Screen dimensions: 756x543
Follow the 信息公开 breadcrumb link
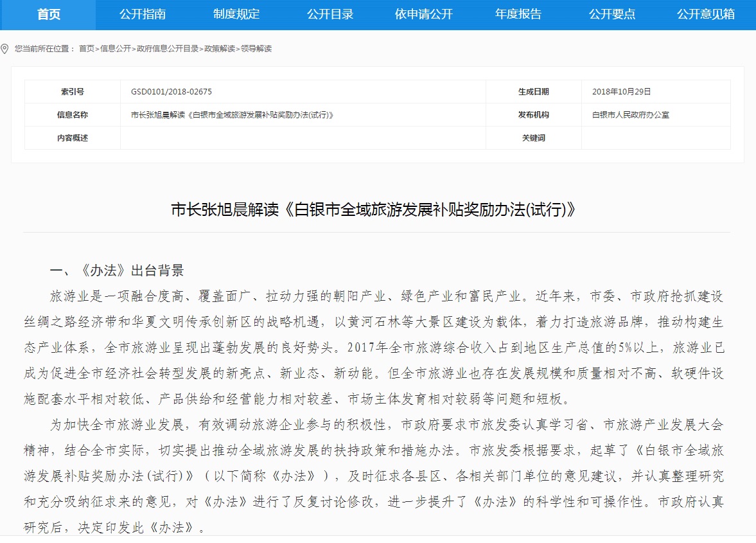115,49
